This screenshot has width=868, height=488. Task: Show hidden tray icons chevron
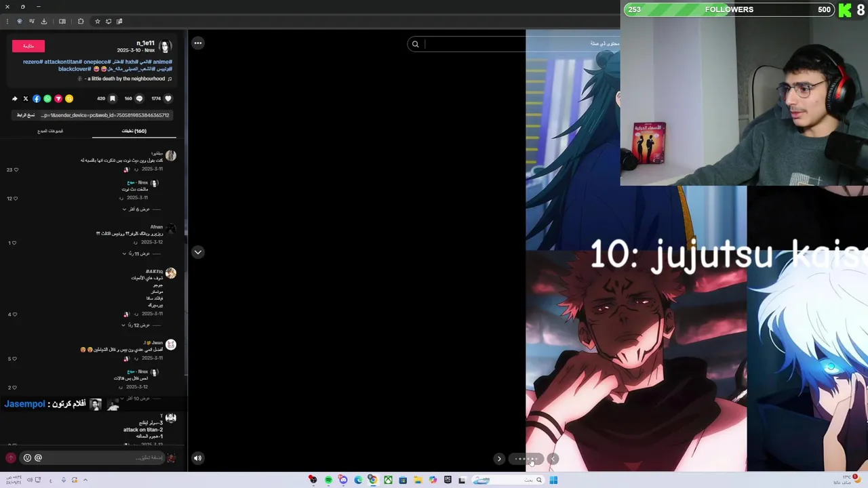click(x=85, y=481)
